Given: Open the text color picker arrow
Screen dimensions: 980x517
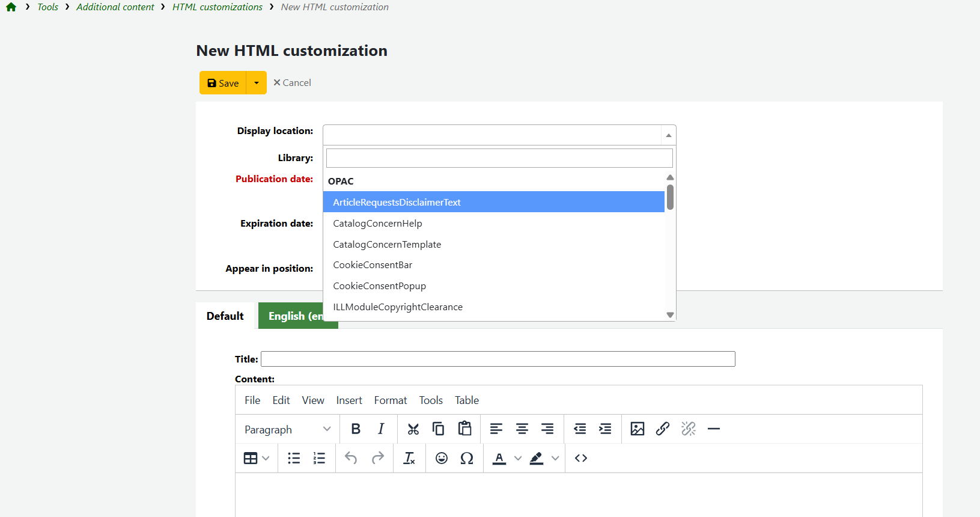Looking at the screenshot, I should pos(518,458).
